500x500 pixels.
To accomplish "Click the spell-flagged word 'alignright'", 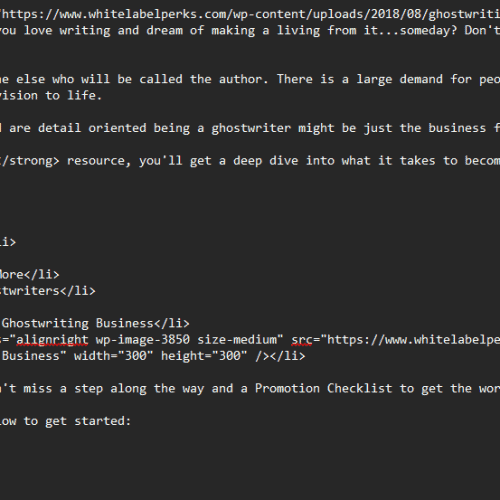I will pos(52,340).
